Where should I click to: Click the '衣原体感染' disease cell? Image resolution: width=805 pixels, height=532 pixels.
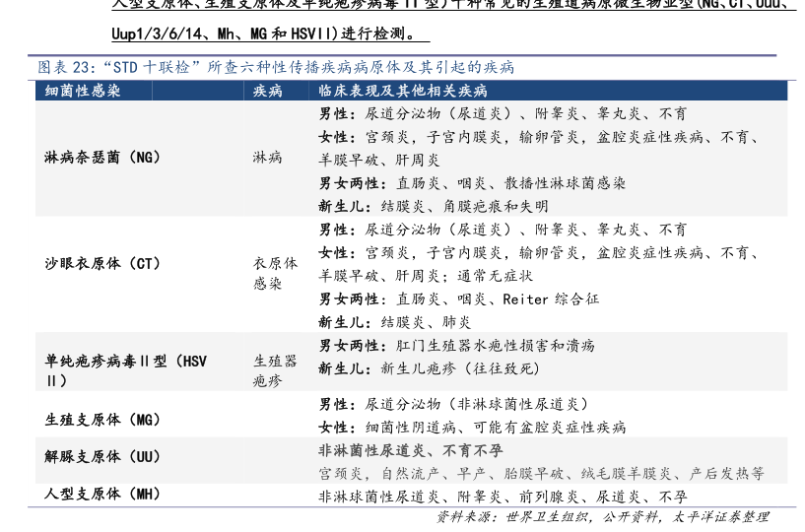(275, 274)
